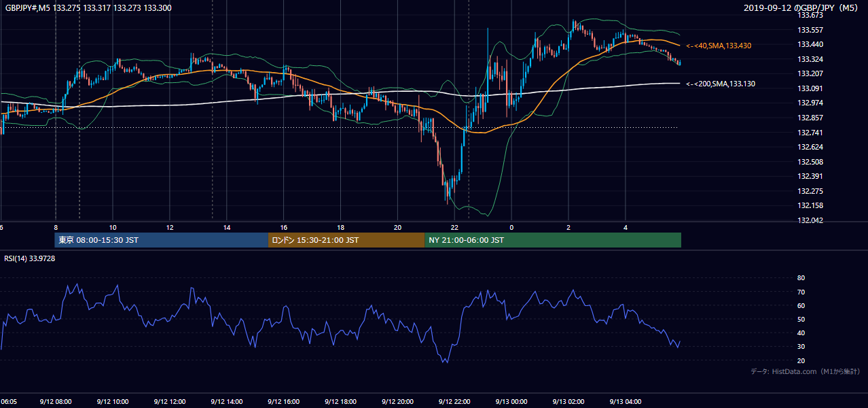Click price axis value 132.508
The image size is (868, 408).
click(x=810, y=162)
